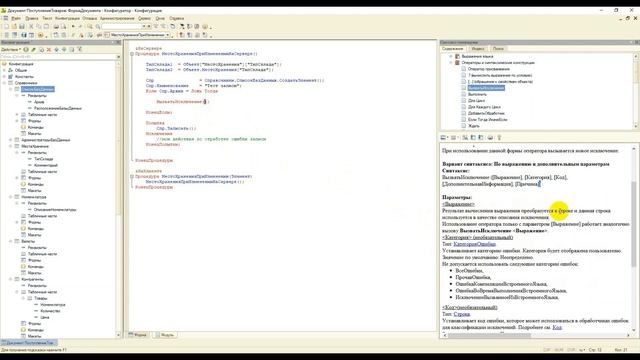
Task: Follow the Код link ending the help text
Action: coord(557,327)
